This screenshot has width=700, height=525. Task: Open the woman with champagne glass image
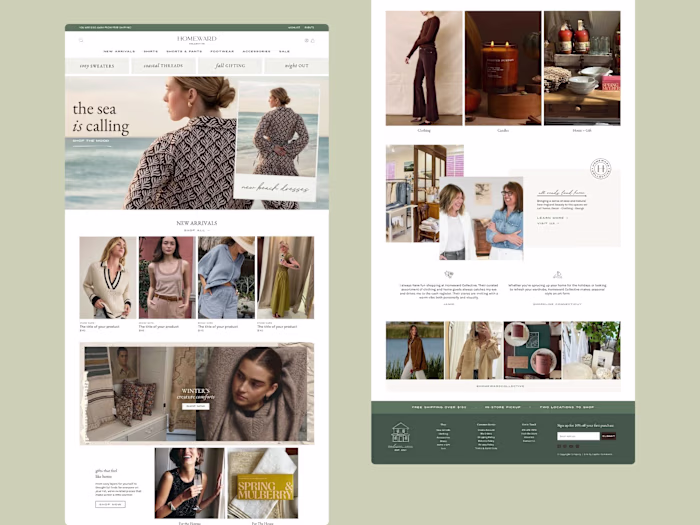pyautogui.click(x=189, y=483)
